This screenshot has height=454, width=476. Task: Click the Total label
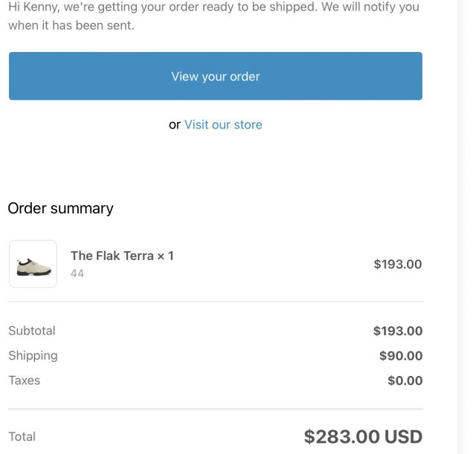point(22,437)
